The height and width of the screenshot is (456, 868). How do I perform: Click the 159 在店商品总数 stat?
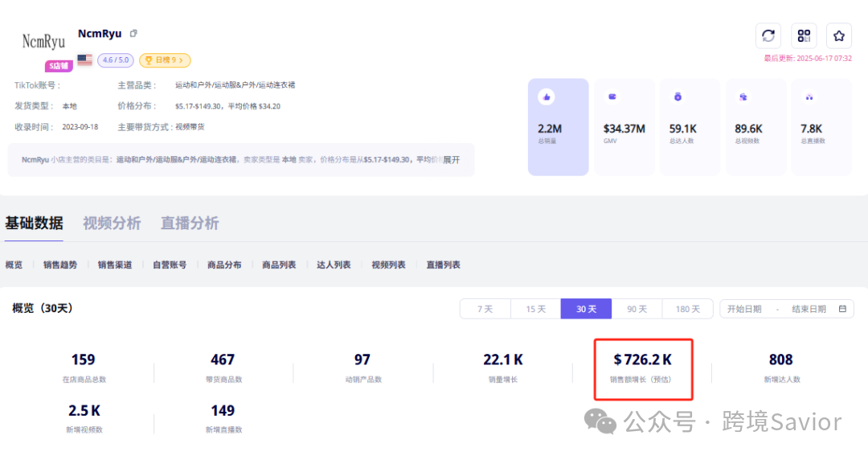point(84,368)
